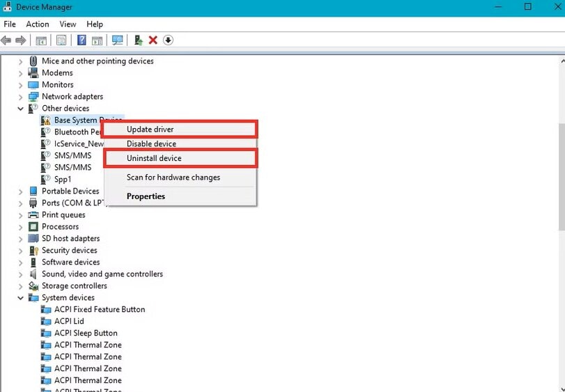Viewport: 565px width, 392px height.
Task: Select the Bluetooth Pe… device entry
Action: pos(77,132)
